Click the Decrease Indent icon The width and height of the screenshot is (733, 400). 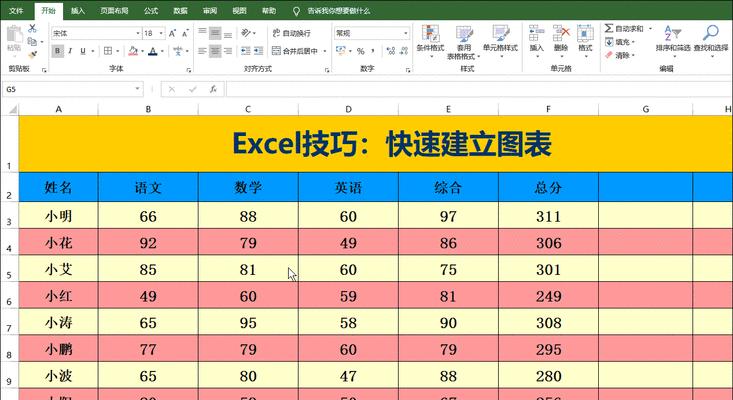point(245,51)
